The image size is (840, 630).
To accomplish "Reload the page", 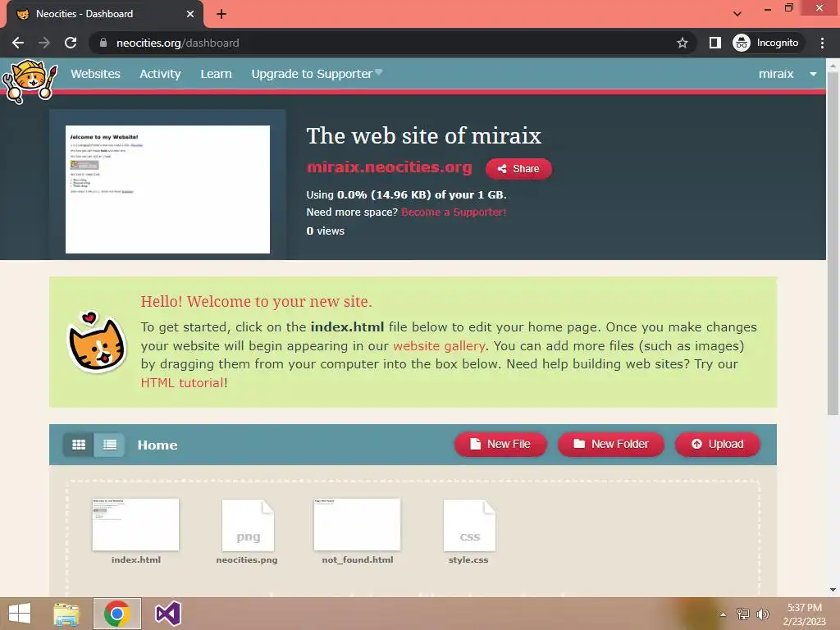I will tap(71, 43).
